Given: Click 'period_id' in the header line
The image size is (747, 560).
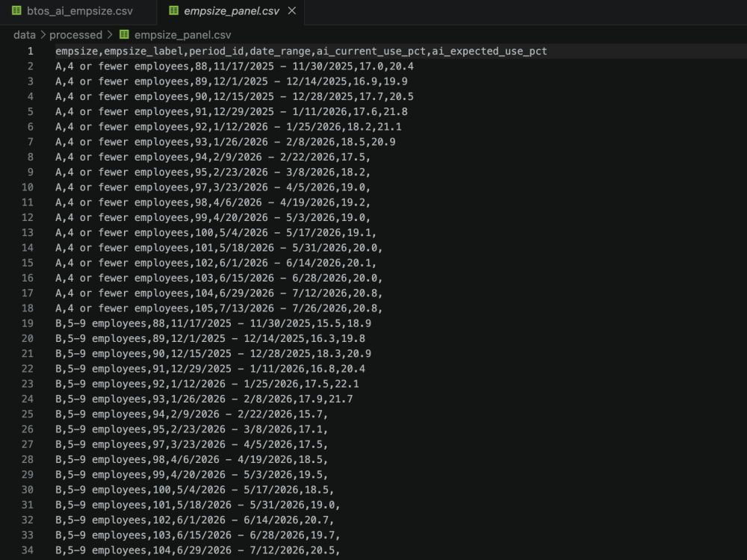Looking at the screenshot, I should pyautogui.click(x=217, y=51).
